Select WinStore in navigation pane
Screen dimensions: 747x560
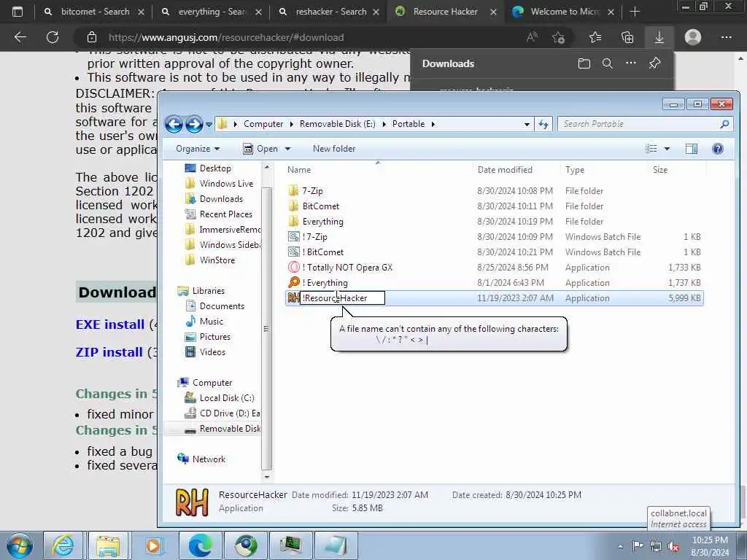[x=217, y=260]
